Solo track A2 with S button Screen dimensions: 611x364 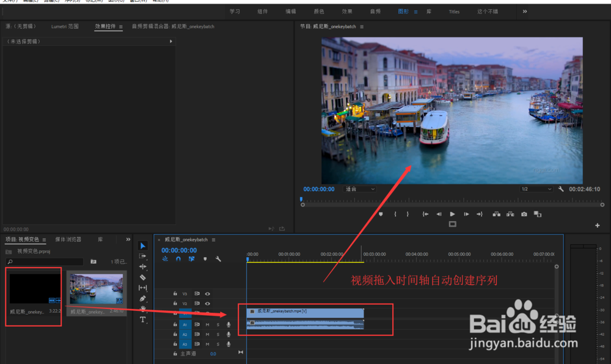pyautogui.click(x=218, y=335)
